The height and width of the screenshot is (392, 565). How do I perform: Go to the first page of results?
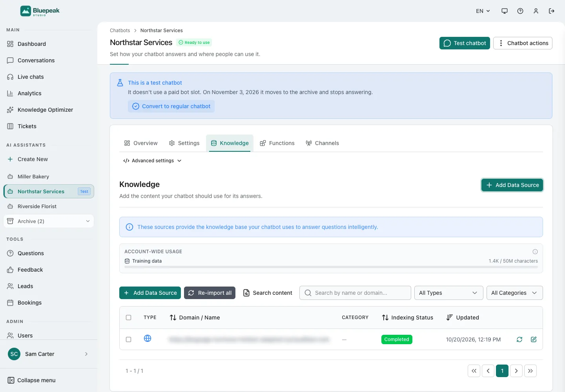tap(474, 371)
